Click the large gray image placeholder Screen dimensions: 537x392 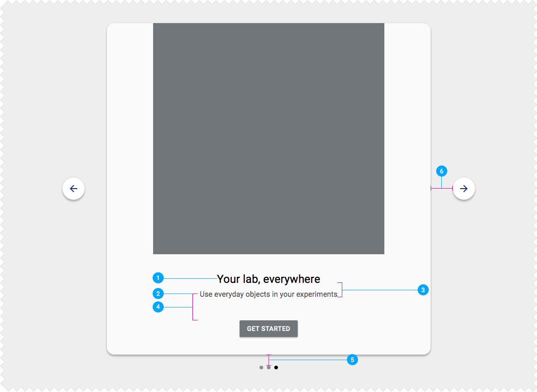[268, 139]
